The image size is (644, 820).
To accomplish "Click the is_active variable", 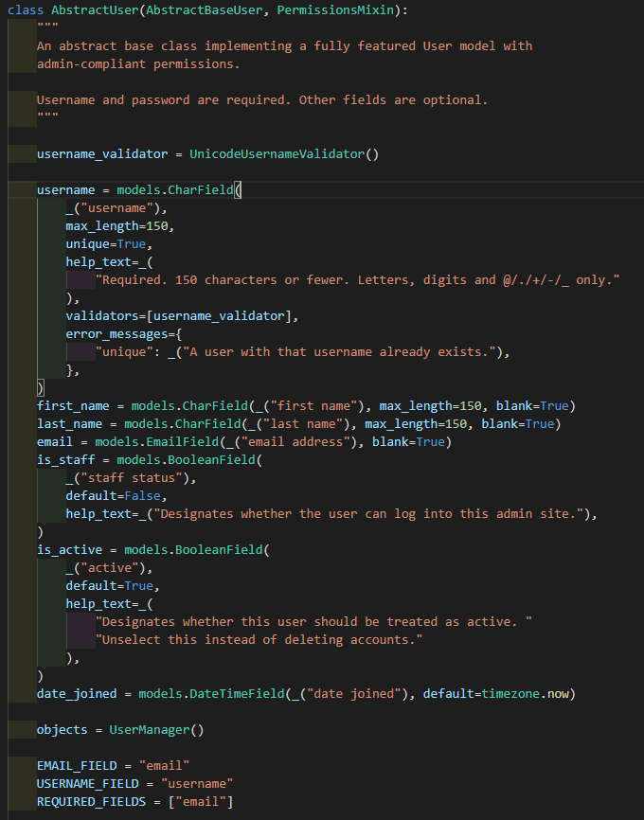I will (69, 549).
